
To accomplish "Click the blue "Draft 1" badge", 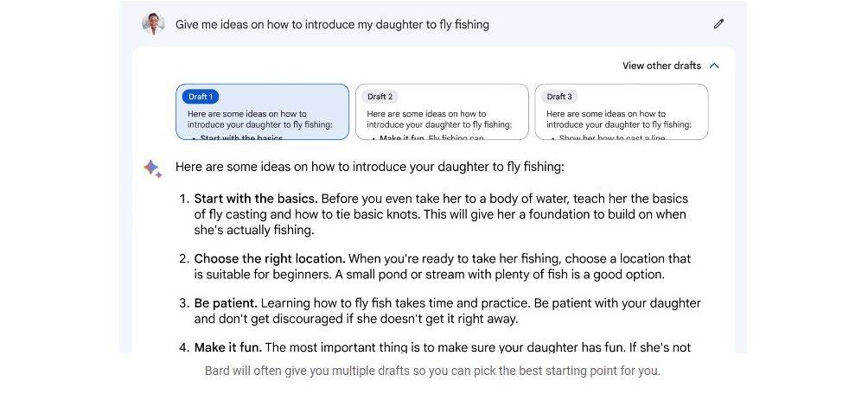I will pos(201,97).
